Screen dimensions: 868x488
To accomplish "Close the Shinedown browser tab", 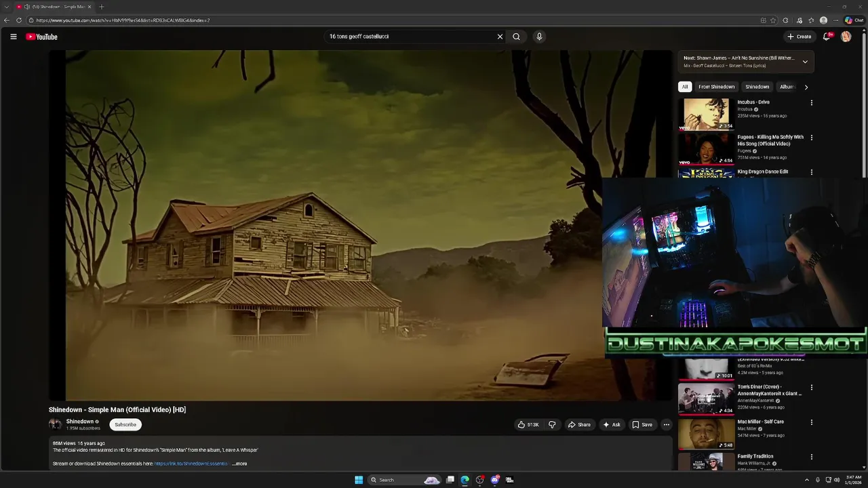I will pos(89,7).
